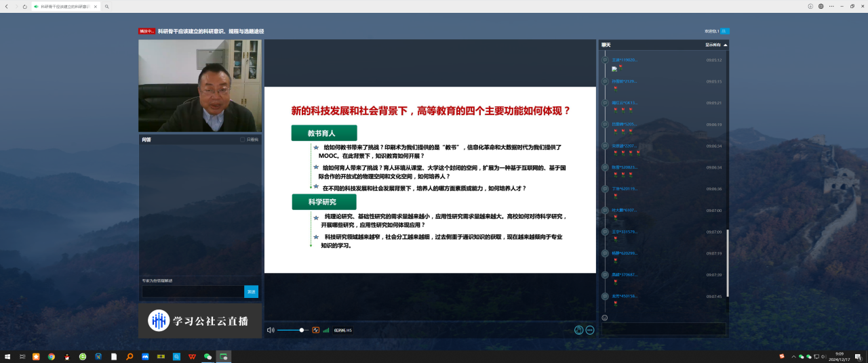The image size is (868, 363).
Task: Select the 科研骨干 browser tab
Action: point(64,6)
